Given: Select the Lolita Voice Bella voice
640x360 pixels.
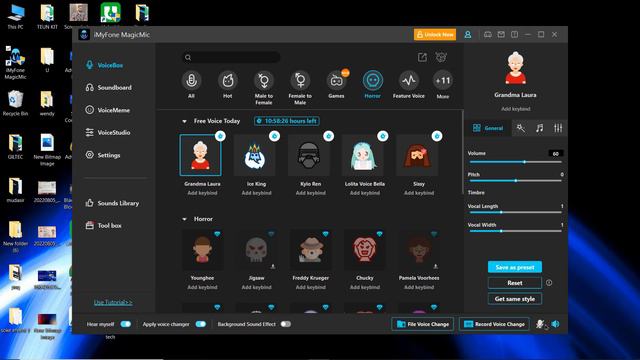Looking at the screenshot, I should pos(364,156).
